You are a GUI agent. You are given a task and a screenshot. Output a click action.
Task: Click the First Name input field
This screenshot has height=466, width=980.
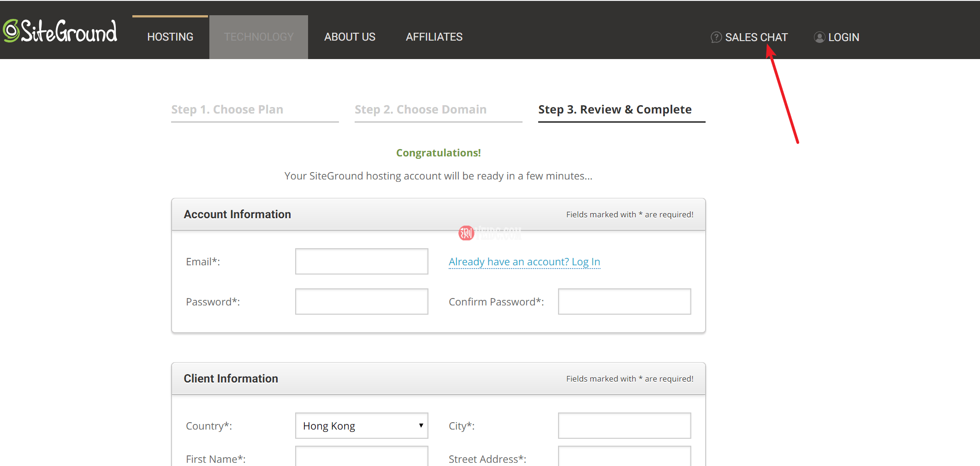click(362, 457)
